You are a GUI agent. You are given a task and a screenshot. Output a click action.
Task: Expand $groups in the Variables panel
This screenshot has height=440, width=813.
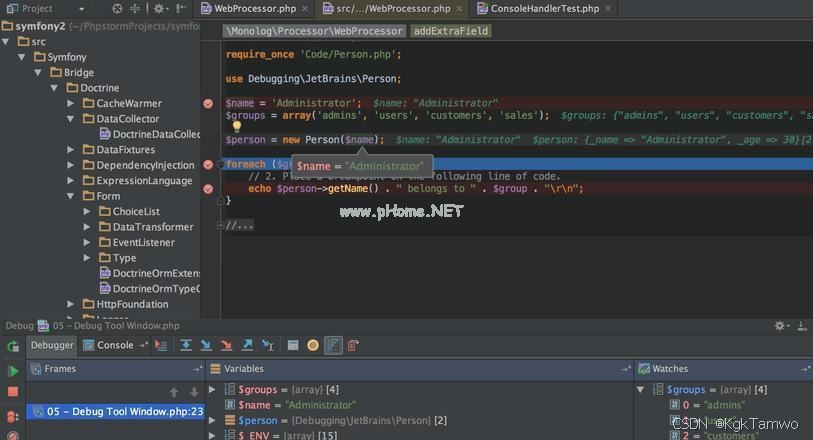(212, 389)
